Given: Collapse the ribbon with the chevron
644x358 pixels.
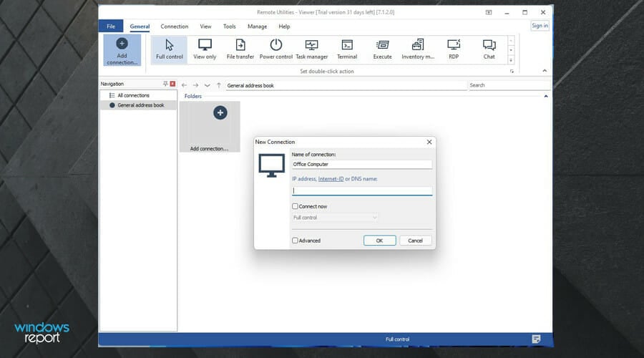Looking at the screenshot, I should [x=545, y=71].
